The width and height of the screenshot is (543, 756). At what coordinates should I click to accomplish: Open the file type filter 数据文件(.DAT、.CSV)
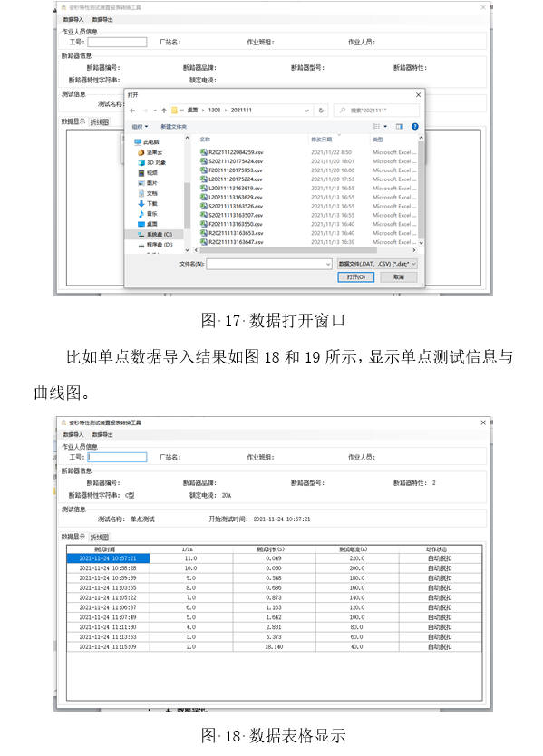click(377, 264)
